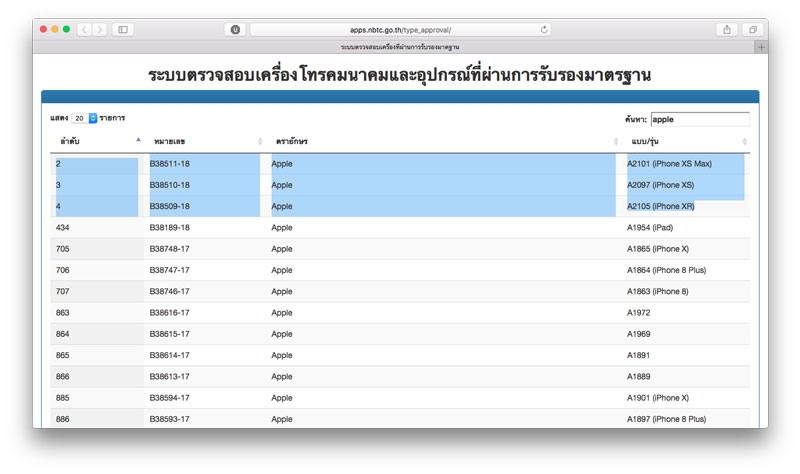The height and width of the screenshot is (474, 800).
Task: Click model A2105 (iPhone XR)
Action: coord(661,206)
